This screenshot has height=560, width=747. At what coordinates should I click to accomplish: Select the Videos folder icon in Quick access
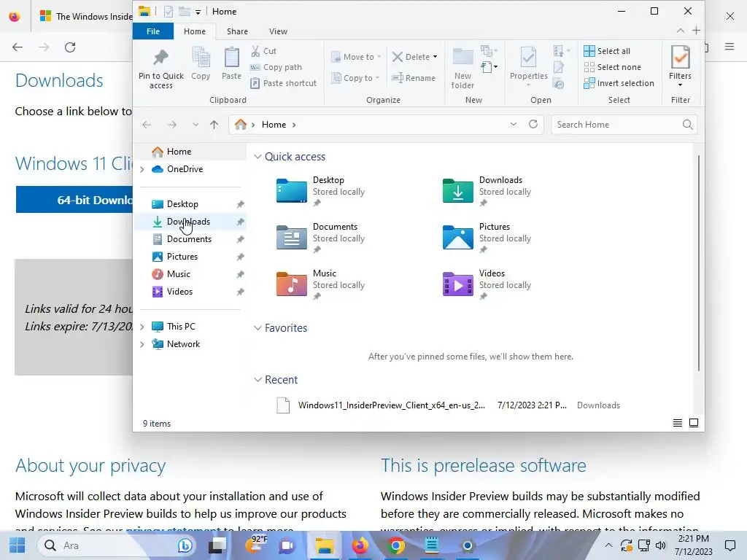458,284
